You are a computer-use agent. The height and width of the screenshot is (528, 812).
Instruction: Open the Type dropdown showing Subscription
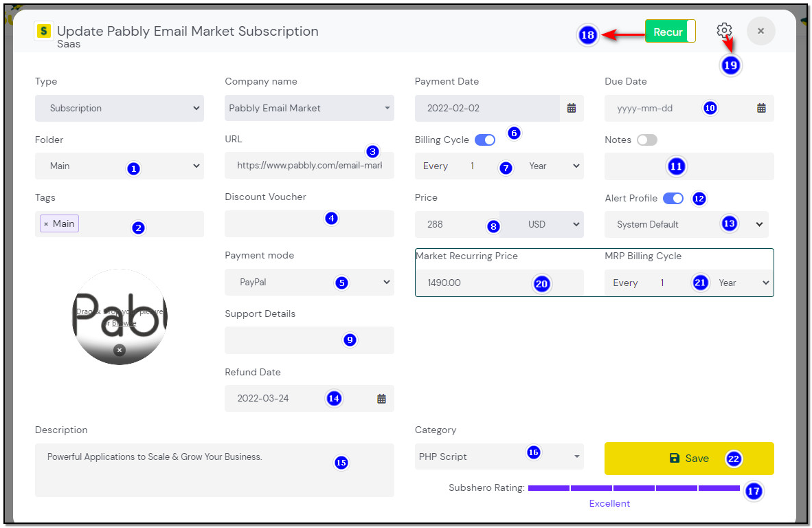point(119,108)
